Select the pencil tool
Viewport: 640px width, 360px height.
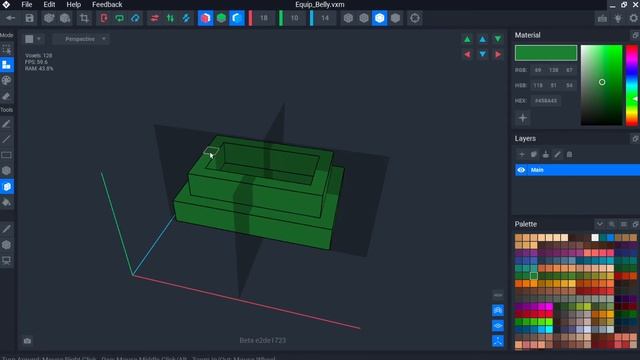pos(7,124)
